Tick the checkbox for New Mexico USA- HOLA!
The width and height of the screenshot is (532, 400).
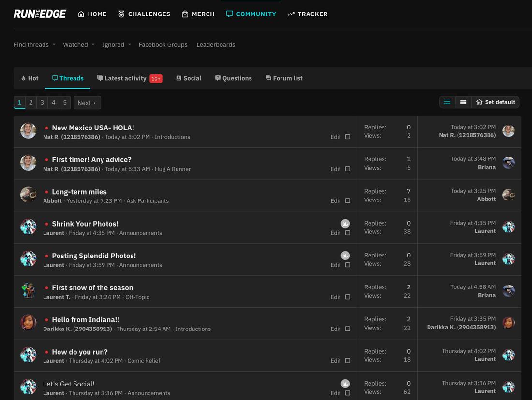coord(347,137)
